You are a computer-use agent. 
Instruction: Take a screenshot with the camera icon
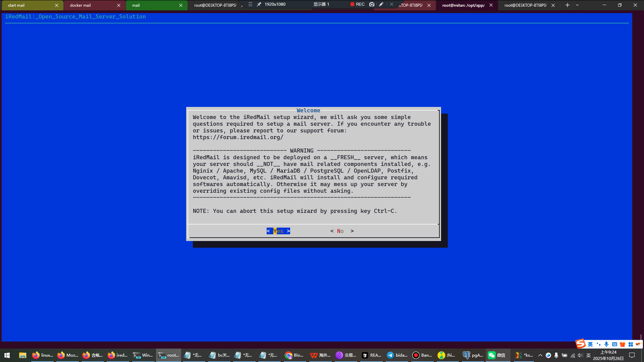pos(372,4)
